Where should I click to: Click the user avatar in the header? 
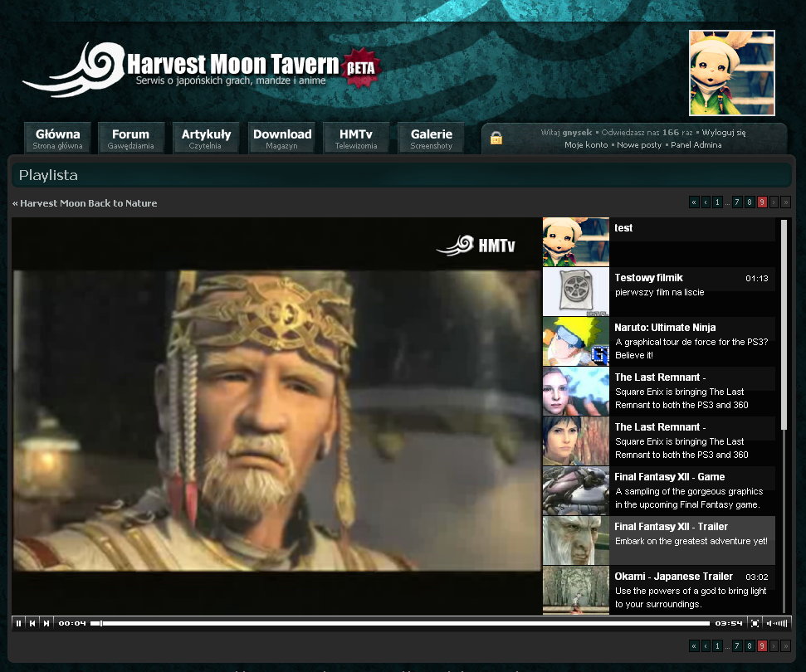[731, 73]
